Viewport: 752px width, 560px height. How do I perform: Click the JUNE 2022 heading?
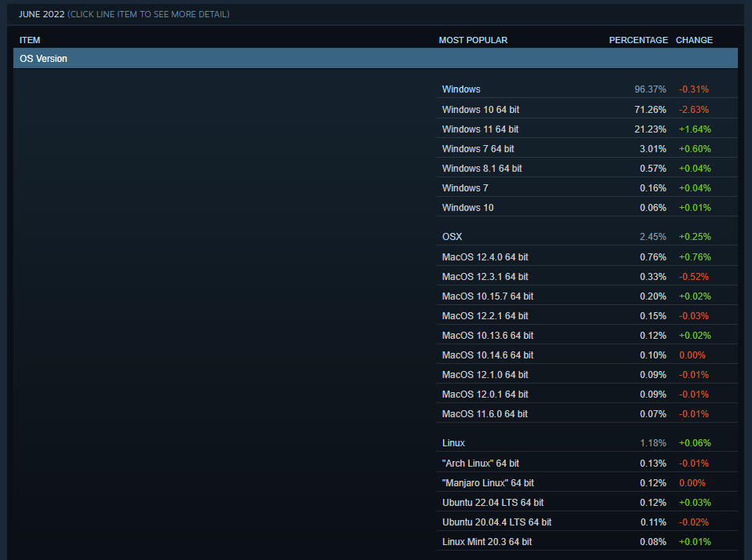pos(42,14)
